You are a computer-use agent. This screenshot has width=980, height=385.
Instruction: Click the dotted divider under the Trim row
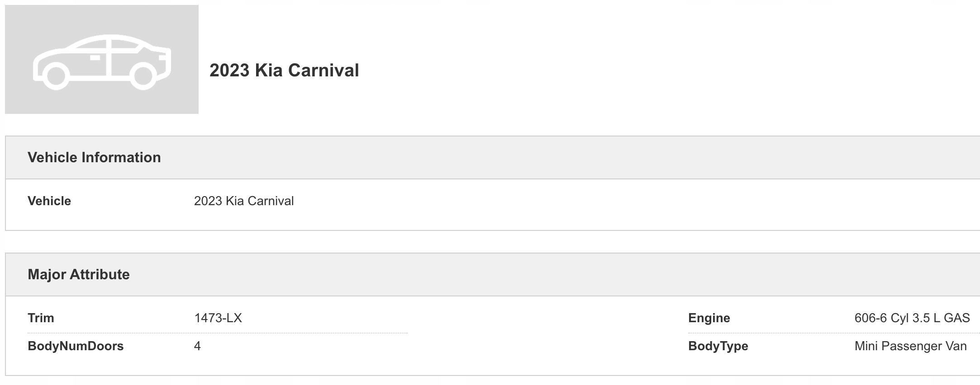point(217,333)
